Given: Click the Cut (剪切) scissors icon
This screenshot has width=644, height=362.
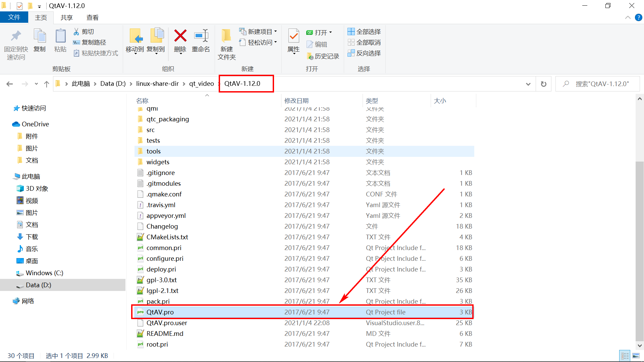Looking at the screenshot, I should click(76, 32).
